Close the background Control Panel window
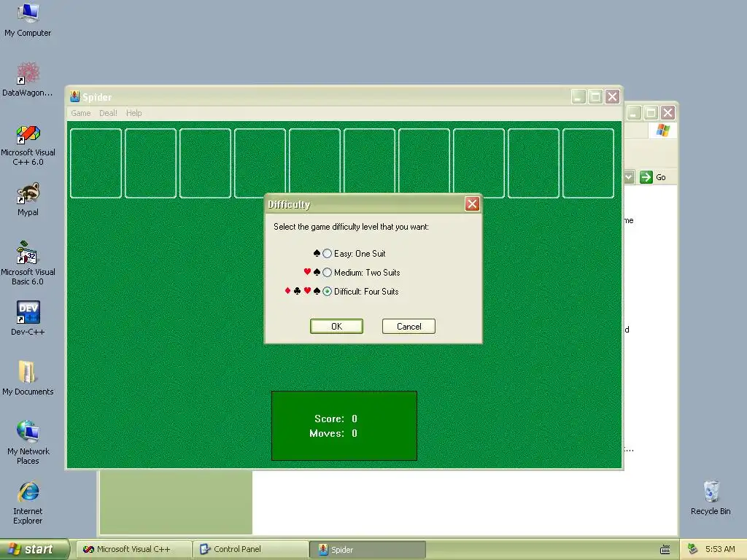 point(668,113)
